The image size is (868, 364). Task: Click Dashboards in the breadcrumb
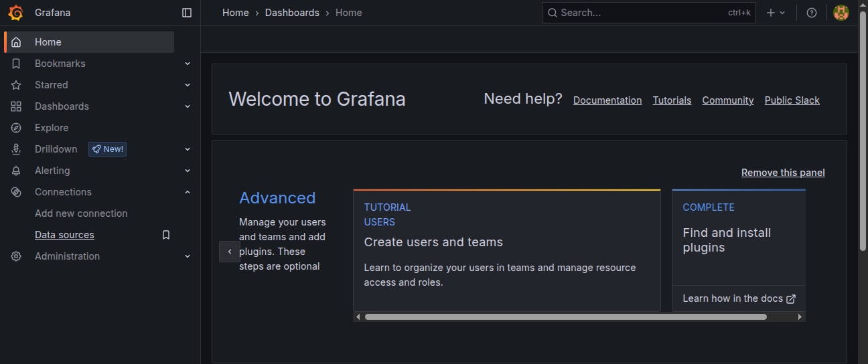292,13
